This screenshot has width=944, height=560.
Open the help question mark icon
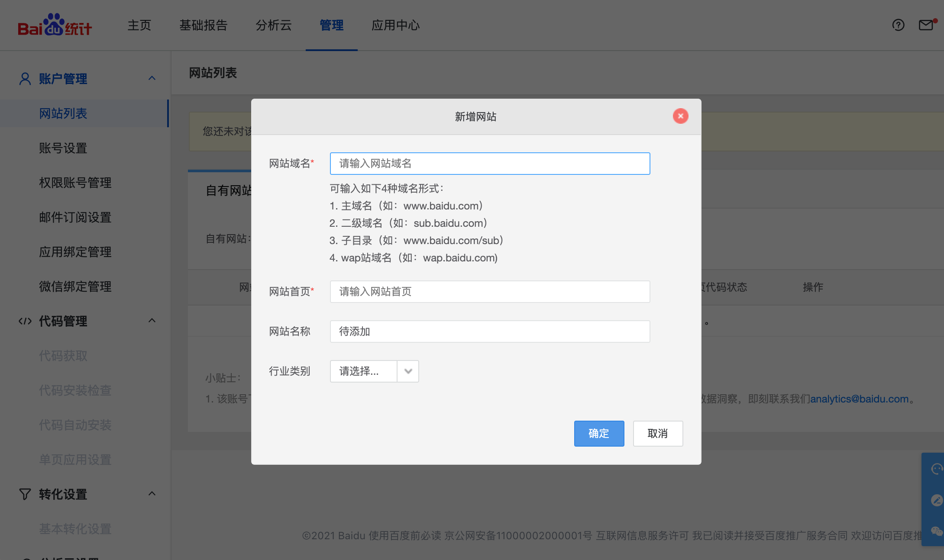[x=899, y=25]
